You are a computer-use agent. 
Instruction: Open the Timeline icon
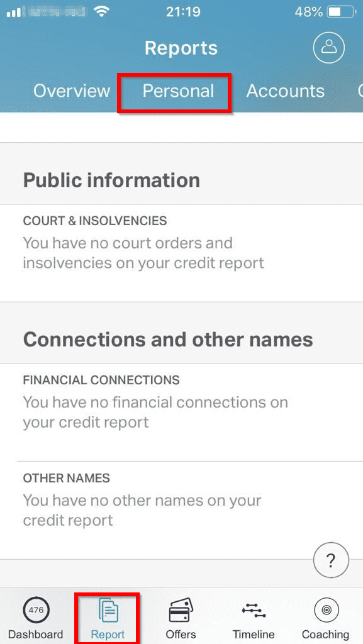click(x=254, y=610)
